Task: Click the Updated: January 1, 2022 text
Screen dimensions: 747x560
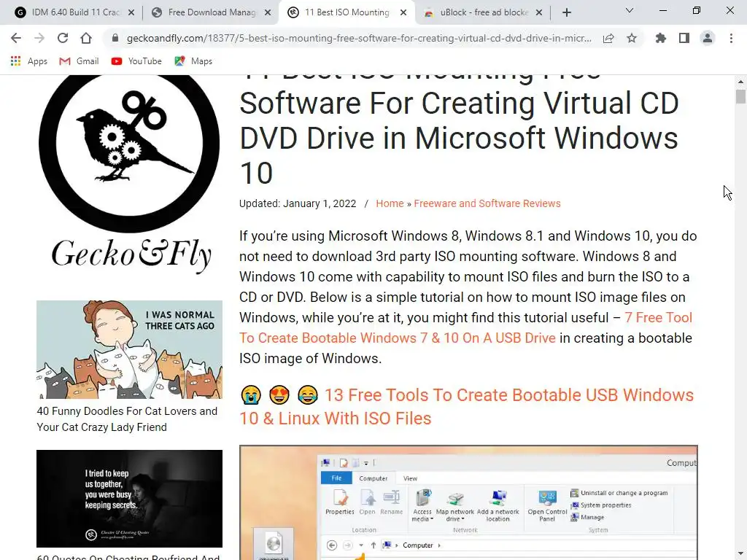Action: tap(298, 203)
